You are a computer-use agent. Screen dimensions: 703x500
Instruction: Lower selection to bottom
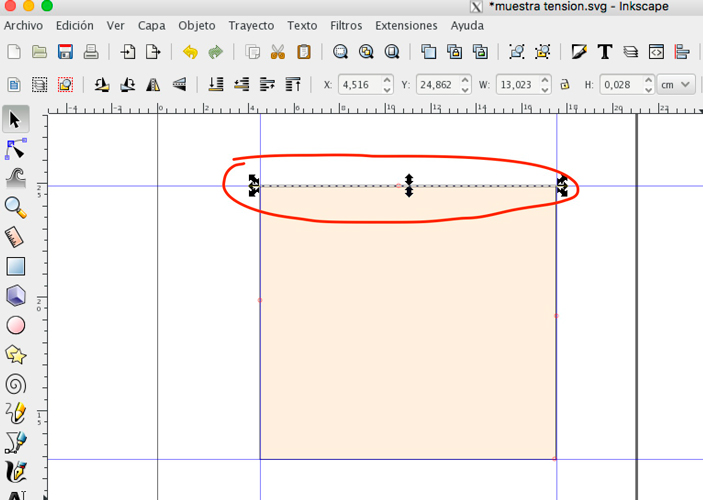coord(216,84)
